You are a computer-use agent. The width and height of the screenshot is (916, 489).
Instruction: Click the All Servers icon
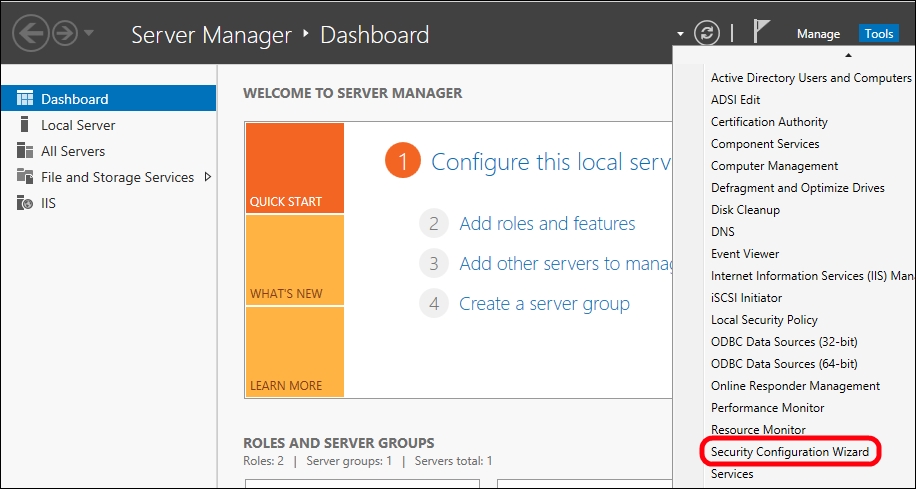pyautogui.click(x=25, y=151)
